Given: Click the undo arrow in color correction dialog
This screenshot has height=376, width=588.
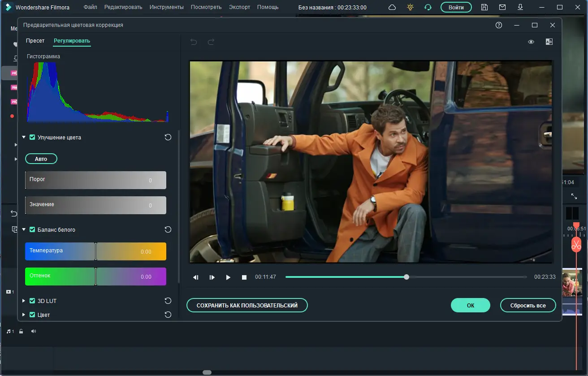Looking at the screenshot, I should tap(194, 42).
